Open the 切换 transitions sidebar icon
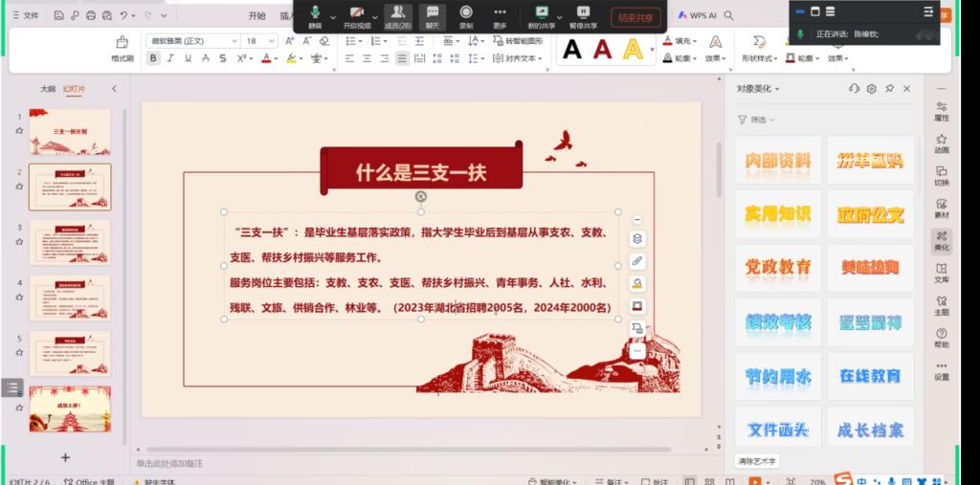This screenshot has height=485, width=980. (x=942, y=176)
